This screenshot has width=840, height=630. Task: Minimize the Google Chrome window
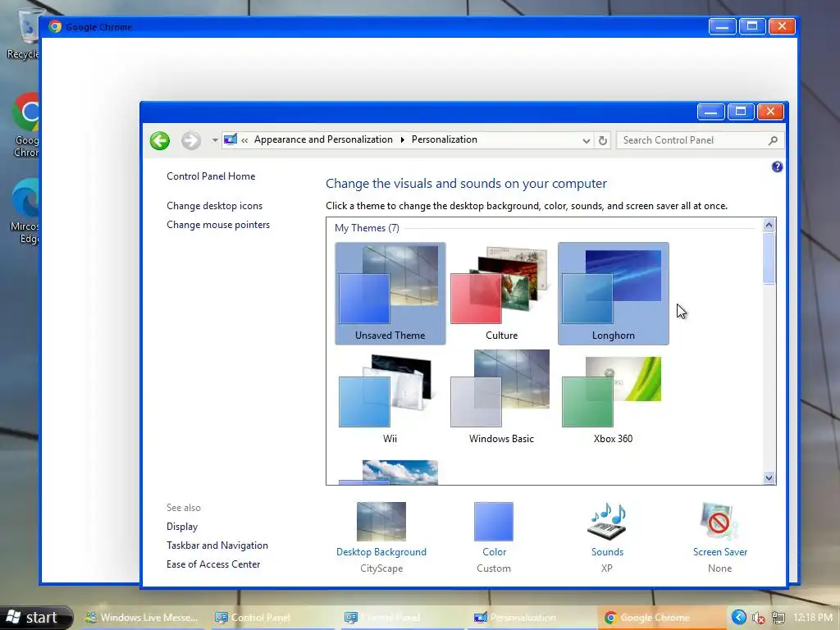(x=722, y=26)
